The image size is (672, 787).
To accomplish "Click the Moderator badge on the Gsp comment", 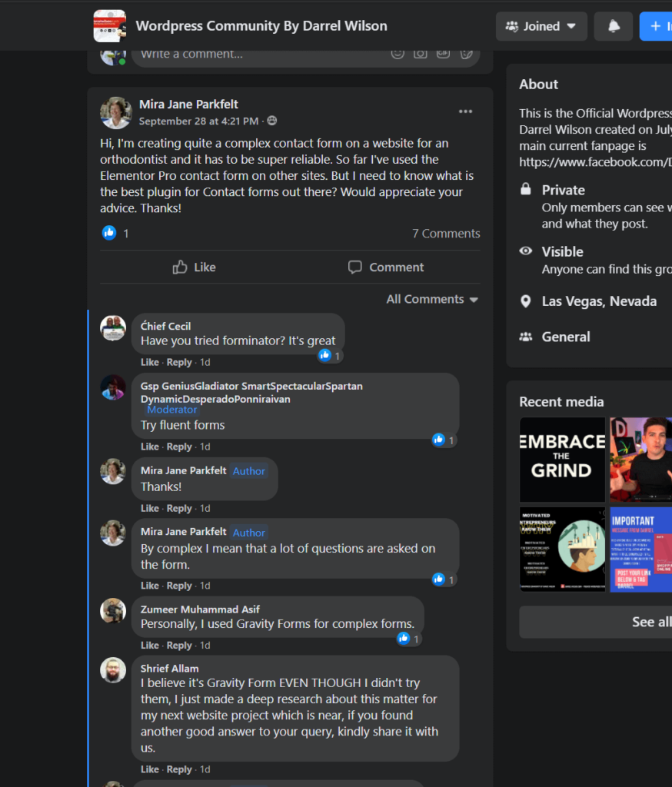I will (x=171, y=410).
